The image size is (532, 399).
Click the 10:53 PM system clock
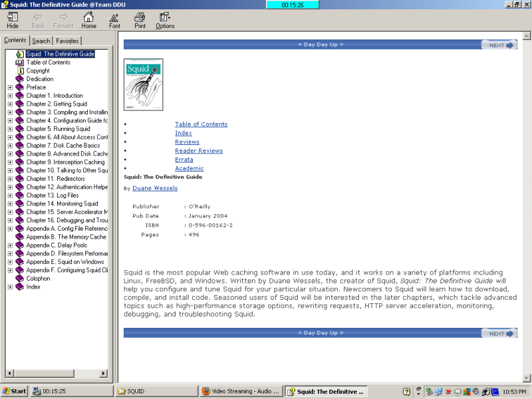point(514,392)
